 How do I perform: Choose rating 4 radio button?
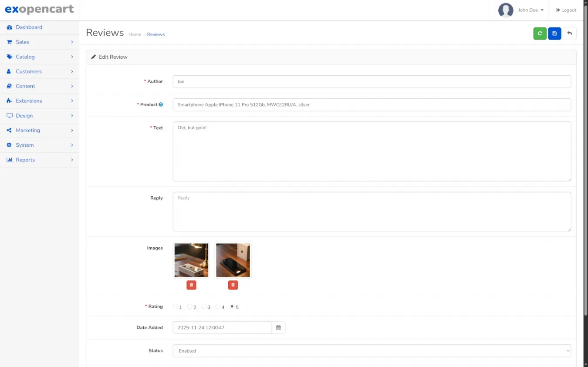[218, 306]
